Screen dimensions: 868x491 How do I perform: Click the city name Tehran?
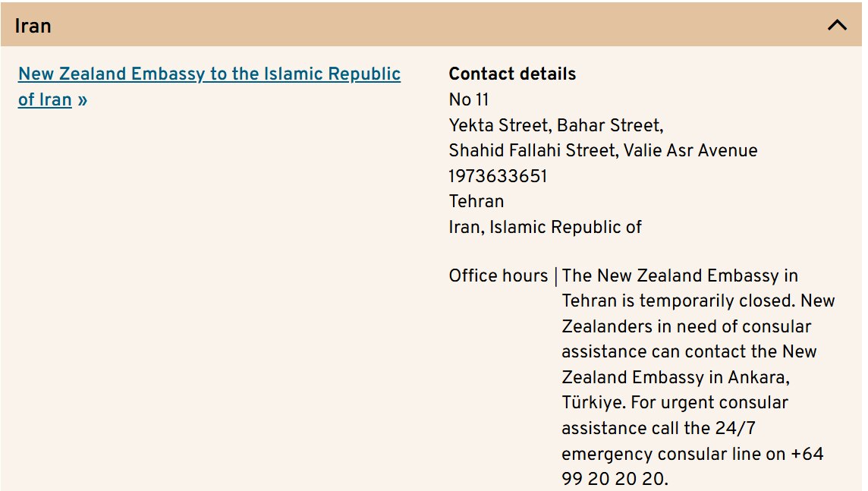coord(476,201)
